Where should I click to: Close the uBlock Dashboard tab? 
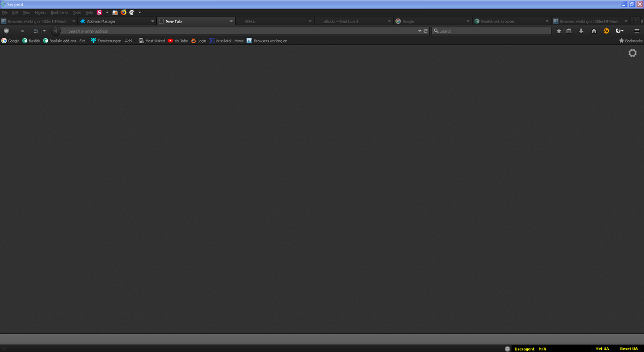click(x=389, y=22)
